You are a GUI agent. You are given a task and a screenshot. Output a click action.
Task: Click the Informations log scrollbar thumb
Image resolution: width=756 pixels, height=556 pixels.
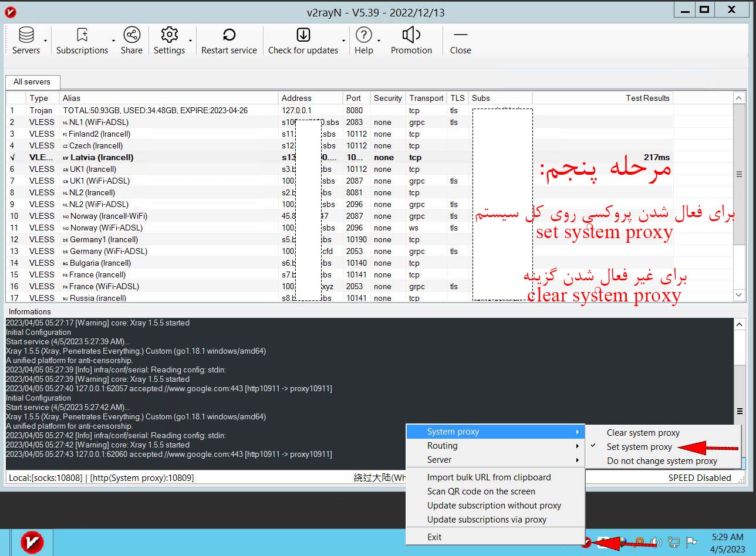point(740,411)
